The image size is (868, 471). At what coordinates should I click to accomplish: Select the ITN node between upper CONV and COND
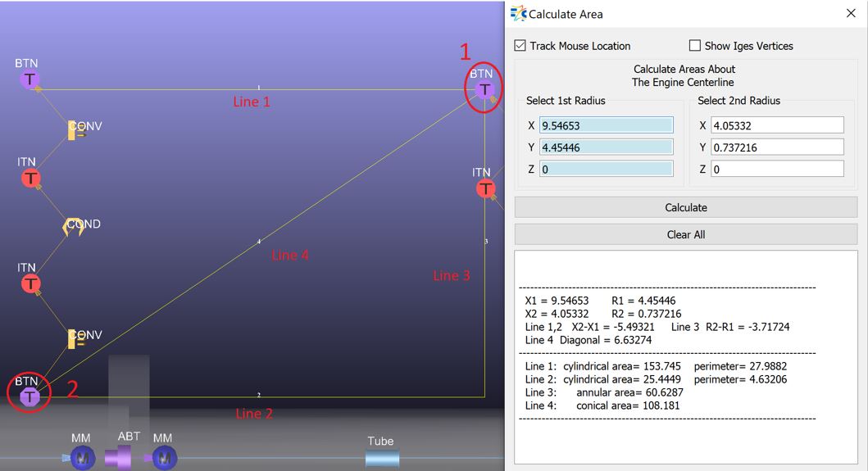(x=30, y=179)
